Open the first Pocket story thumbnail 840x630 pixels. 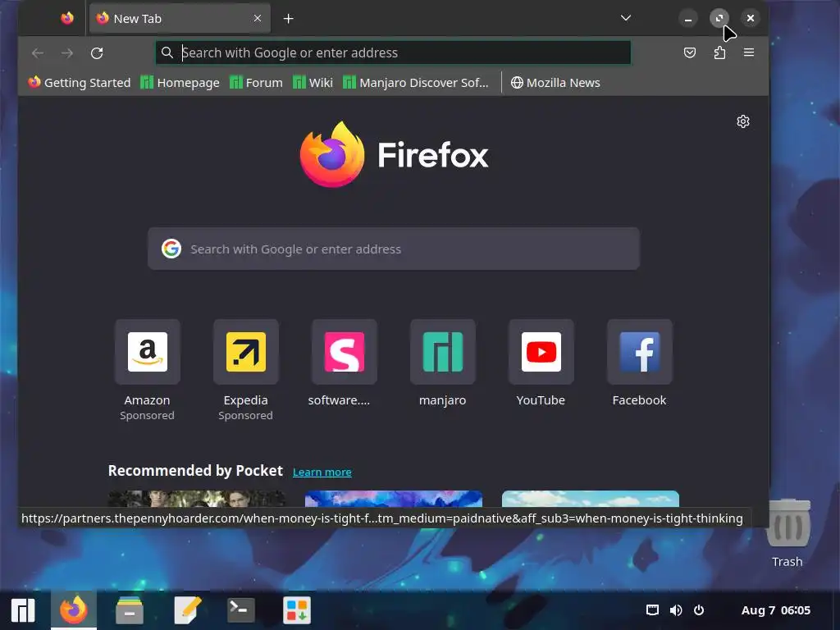(197, 499)
